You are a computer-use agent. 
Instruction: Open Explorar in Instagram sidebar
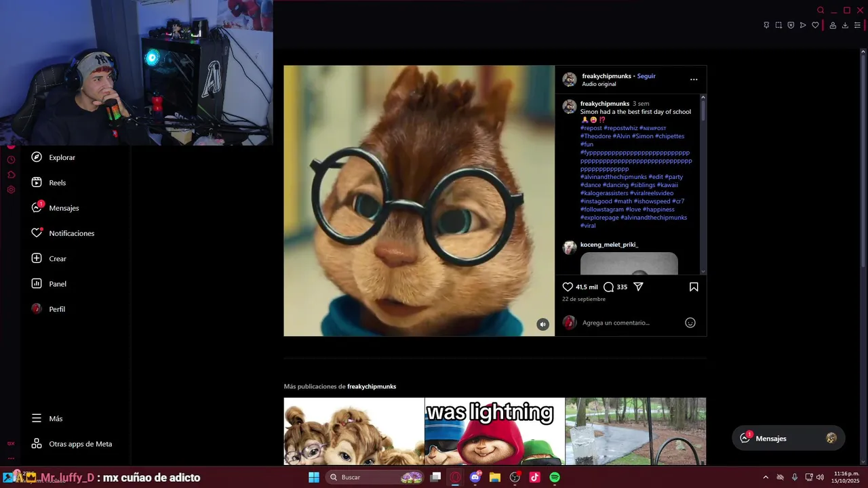coord(53,157)
